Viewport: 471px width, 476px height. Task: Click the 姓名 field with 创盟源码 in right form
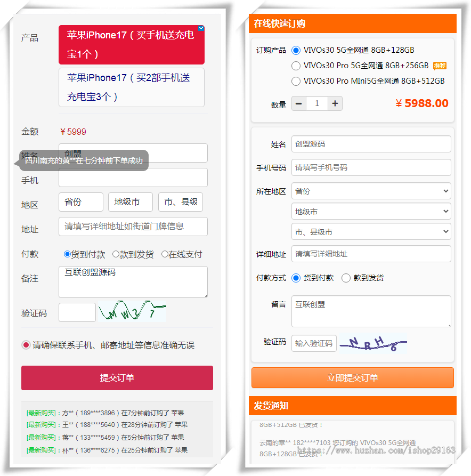[371, 144]
